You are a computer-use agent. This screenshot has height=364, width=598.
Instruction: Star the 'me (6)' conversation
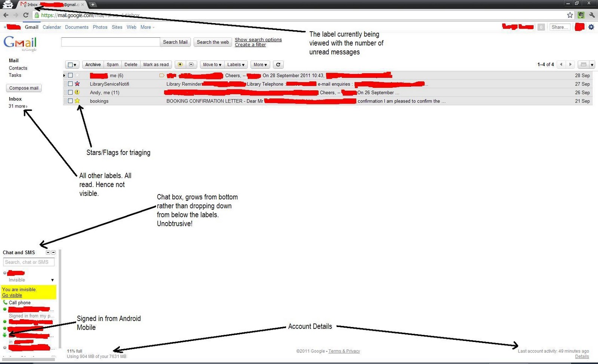77,75
